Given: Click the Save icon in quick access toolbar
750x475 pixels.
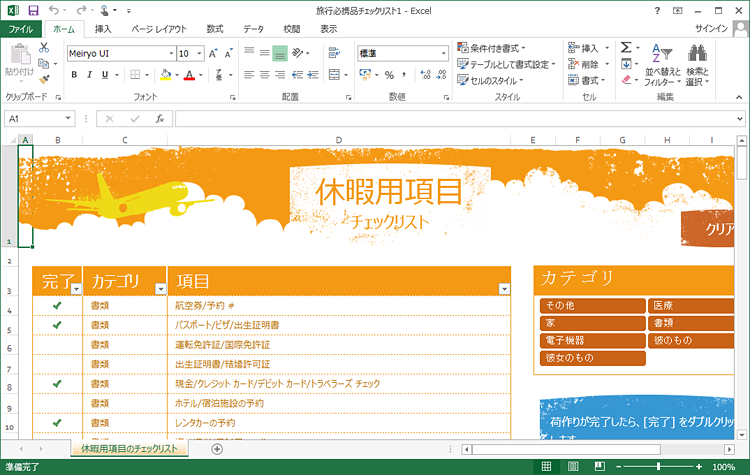Looking at the screenshot, I should 33,10.
